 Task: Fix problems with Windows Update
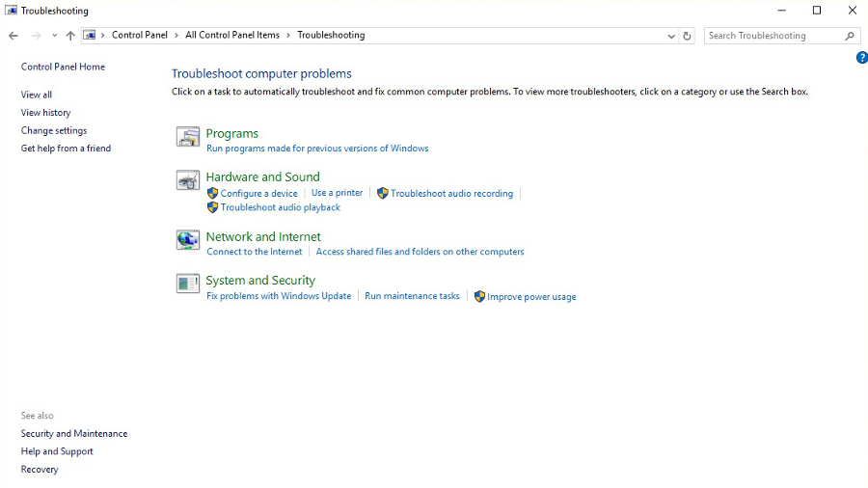click(x=279, y=296)
